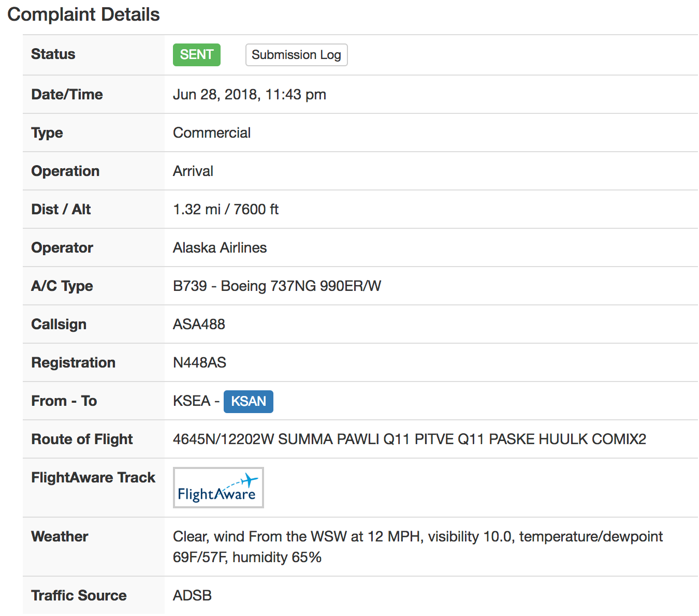
Task: Click the 'Operation' row label
Action: pos(65,171)
